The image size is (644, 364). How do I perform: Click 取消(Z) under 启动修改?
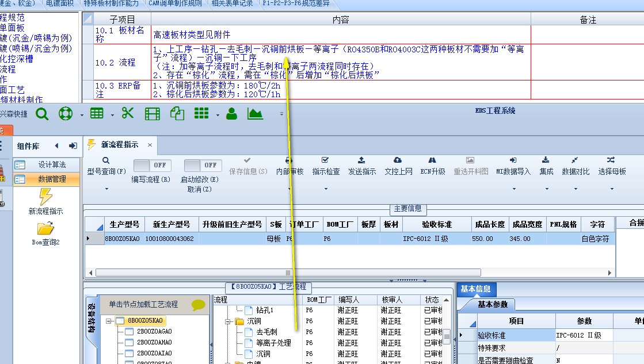(x=199, y=190)
